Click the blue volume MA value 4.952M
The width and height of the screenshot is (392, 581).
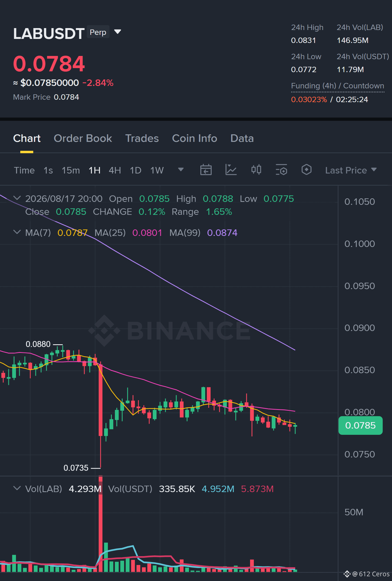click(x=218, y=489)
